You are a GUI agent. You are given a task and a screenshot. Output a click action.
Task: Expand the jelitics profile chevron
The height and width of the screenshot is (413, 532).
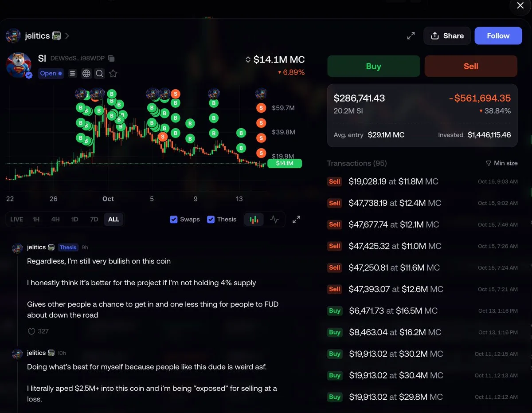(x=67, y=36)
